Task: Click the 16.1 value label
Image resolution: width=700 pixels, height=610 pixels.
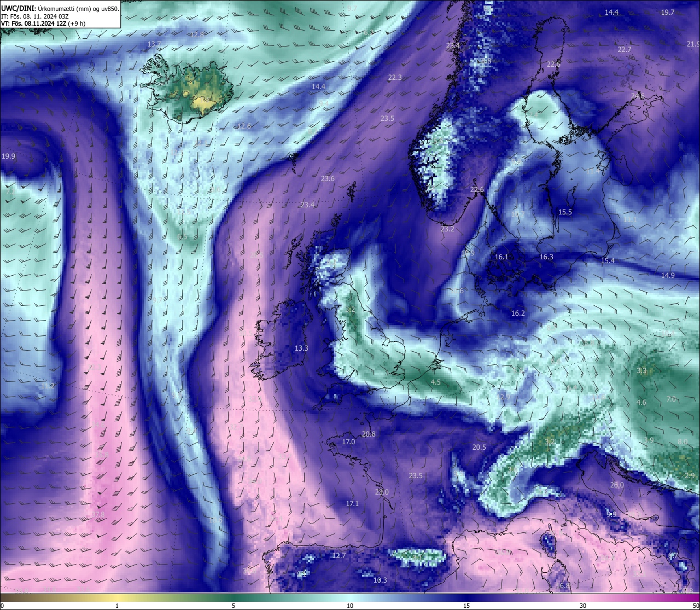Action: pos(501,257)
